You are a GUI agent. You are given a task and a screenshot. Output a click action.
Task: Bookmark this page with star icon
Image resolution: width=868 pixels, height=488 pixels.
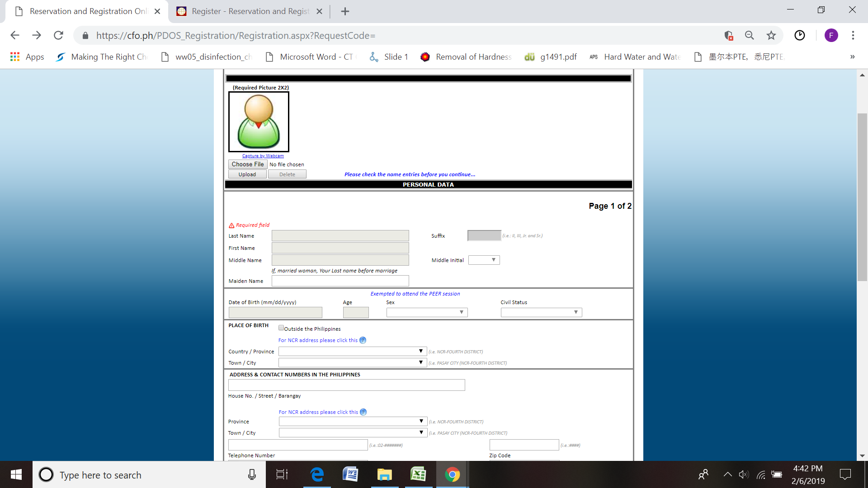click(771, 35)
